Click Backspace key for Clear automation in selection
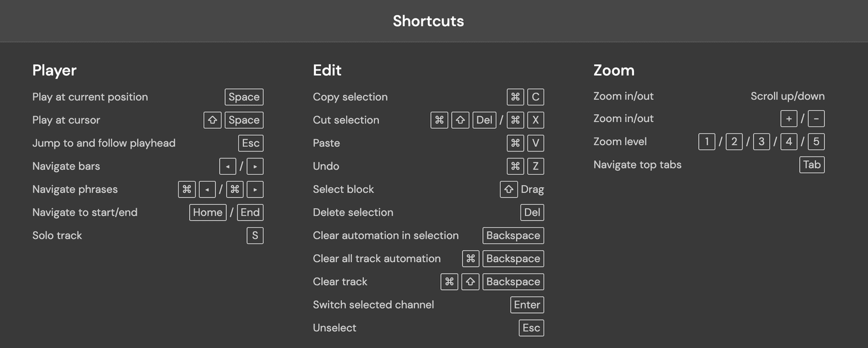The image size is (868, 348). [513, 235]
